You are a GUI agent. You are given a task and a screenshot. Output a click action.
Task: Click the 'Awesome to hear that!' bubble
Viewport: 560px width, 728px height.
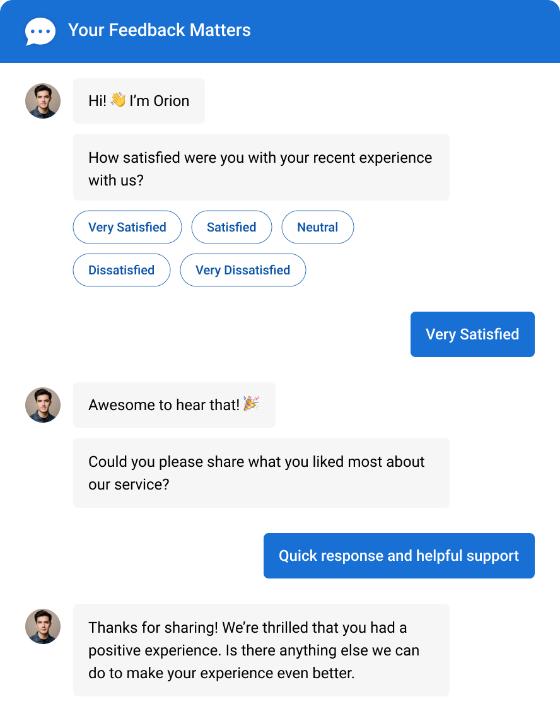(174, 405)
